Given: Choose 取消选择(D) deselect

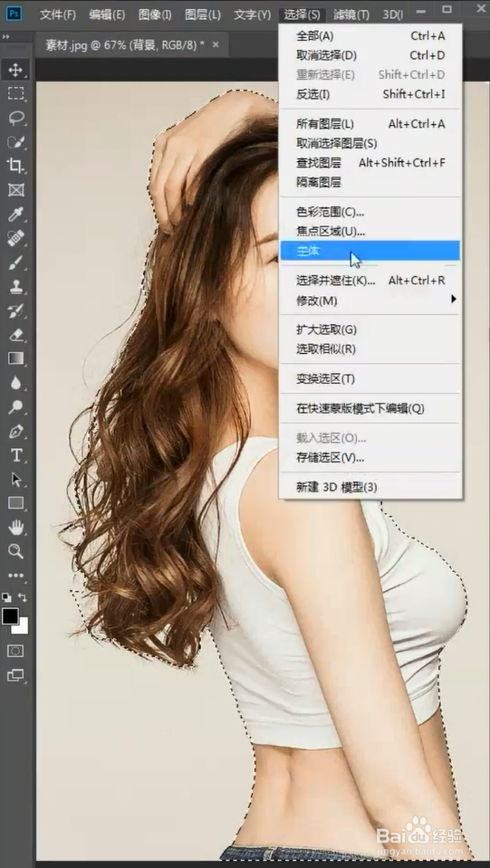Looking at the screenshot, I should pos(370,55).
